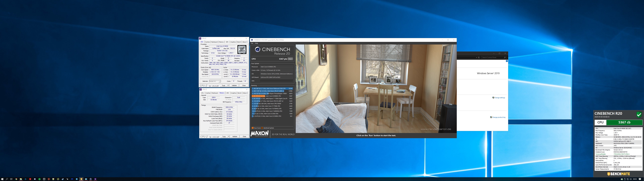The image size is (644, 181).
Task: Switch to Control Panel taskbar icon
Action: click(x=86, y=179)
